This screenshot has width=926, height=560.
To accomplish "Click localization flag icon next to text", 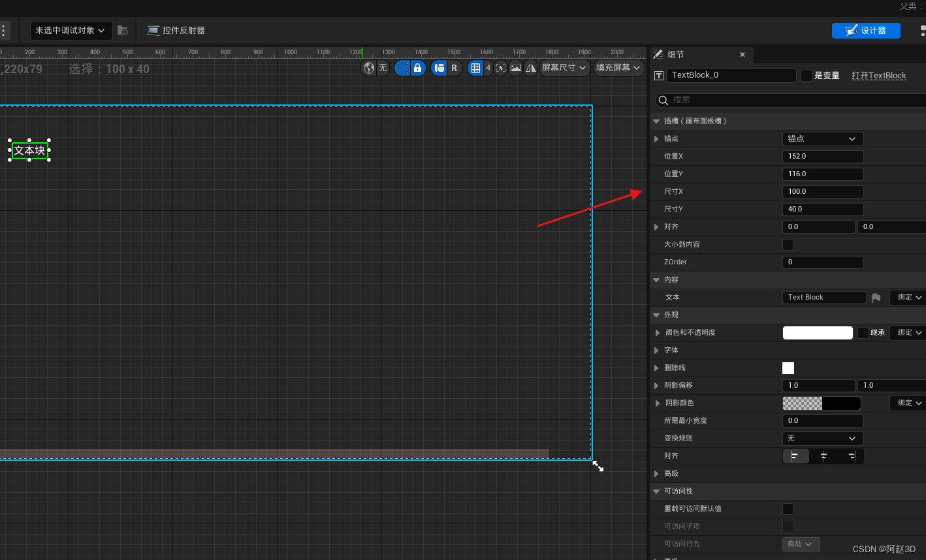I will [876, 298].
